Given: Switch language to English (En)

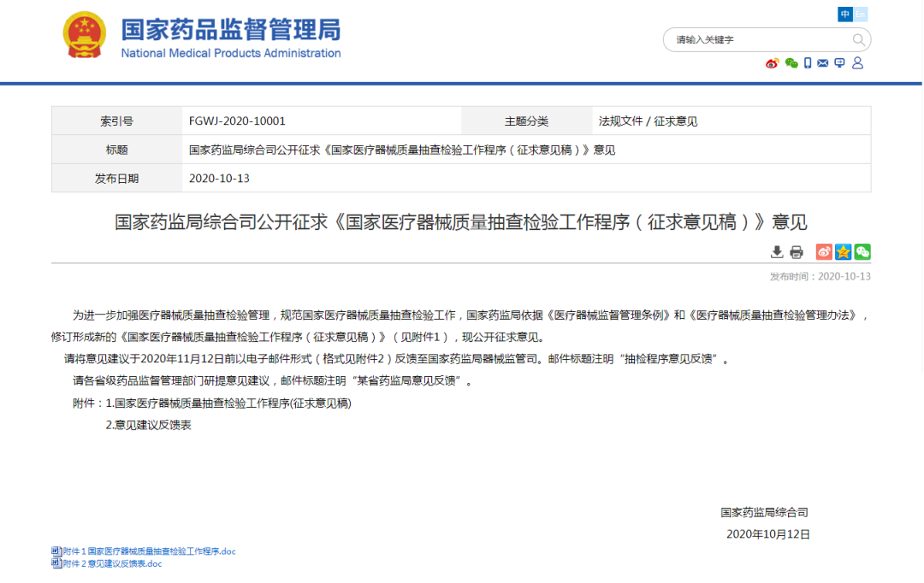Looking at the screenshot, I should pos(861,15).
